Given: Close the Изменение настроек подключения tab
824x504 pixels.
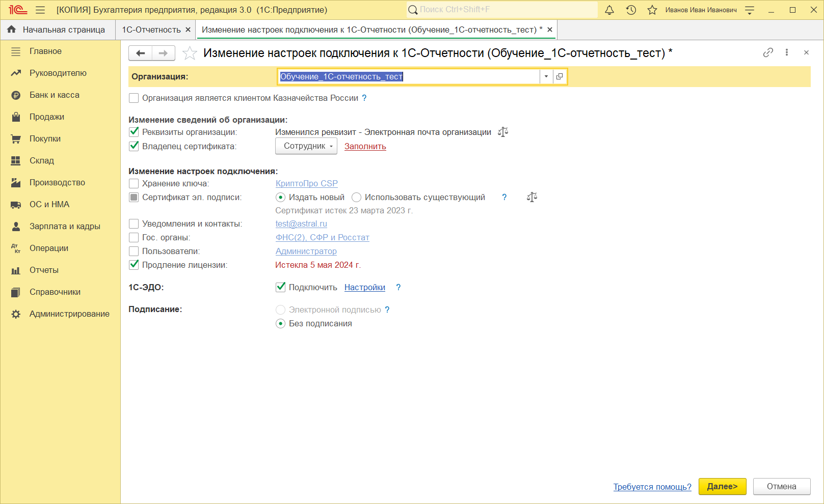Looking at the screenshot, I should pyautogui.click(x=550, y=30).
